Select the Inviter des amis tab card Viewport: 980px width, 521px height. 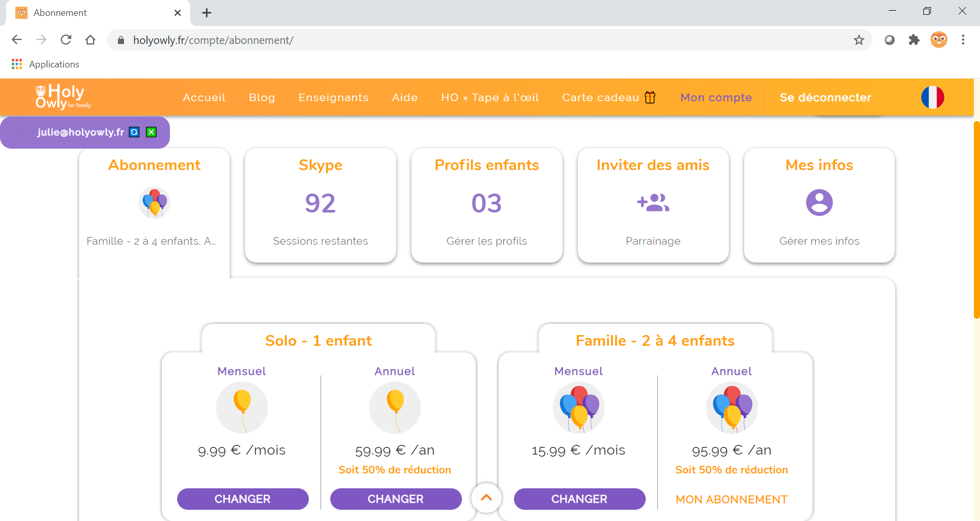click(653, 205)
